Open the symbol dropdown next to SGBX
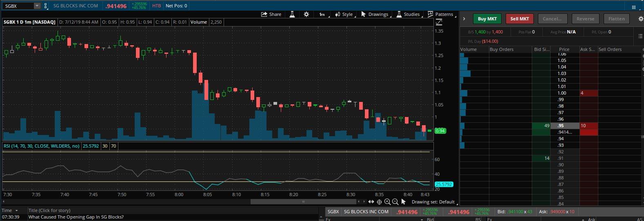Screen dimensions: 644x221 pyautogui.click(x=37, y=6)
